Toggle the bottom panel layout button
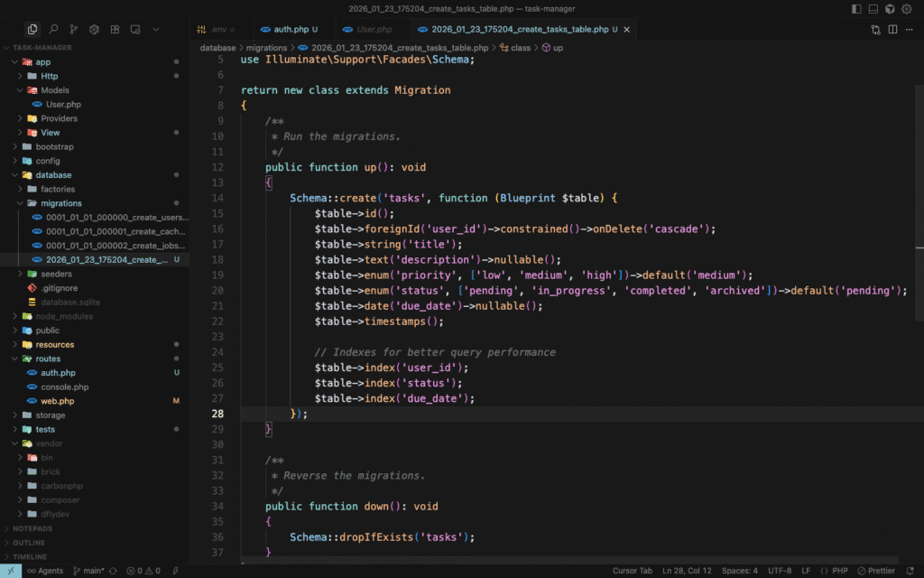Screen dimensions: 924x578 point(873,9)
